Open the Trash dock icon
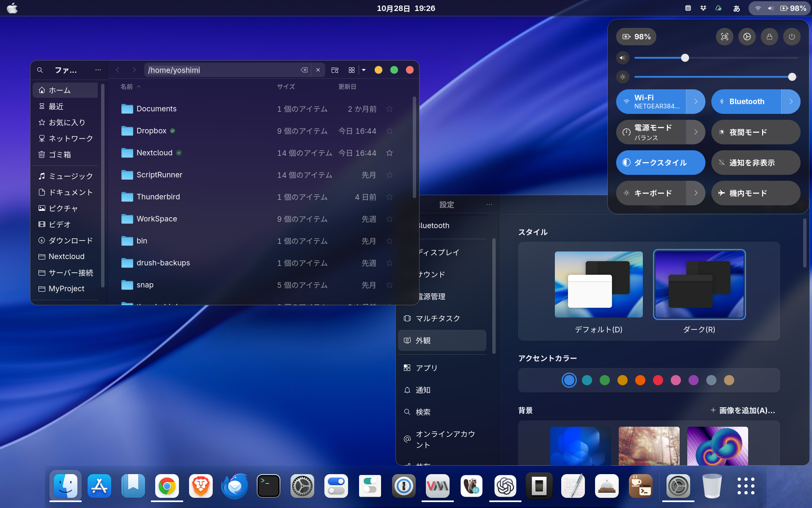The width and height of the screenshot is (812, 508). coord(712,486)
